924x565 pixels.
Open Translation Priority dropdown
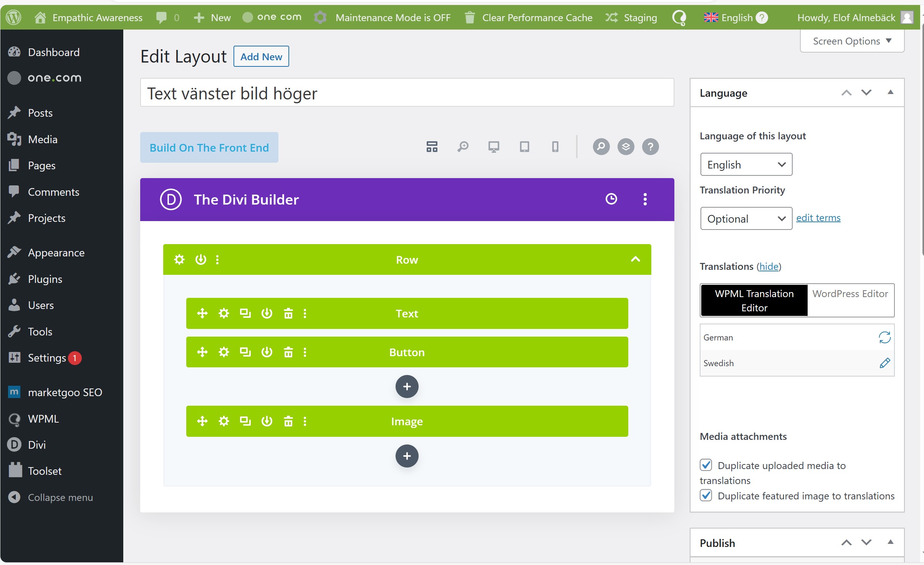(x=746, y=218)
